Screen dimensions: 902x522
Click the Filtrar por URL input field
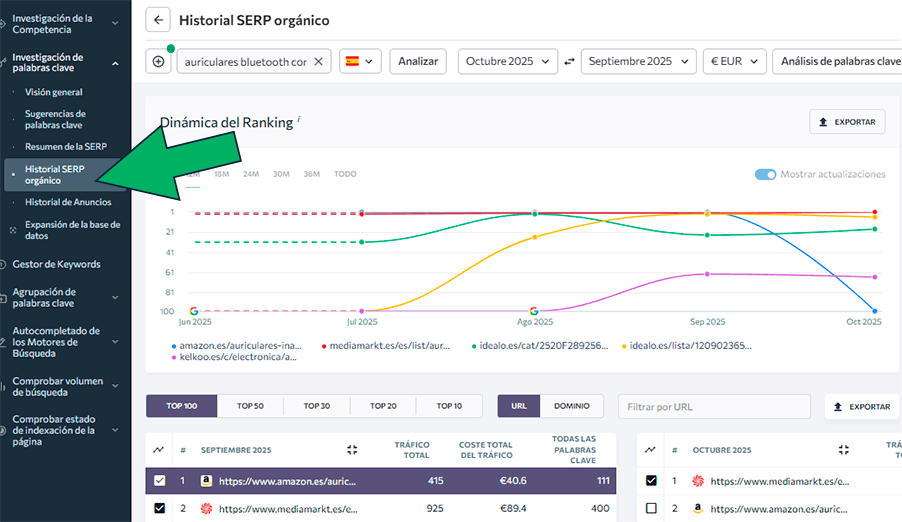pos(713,406)
